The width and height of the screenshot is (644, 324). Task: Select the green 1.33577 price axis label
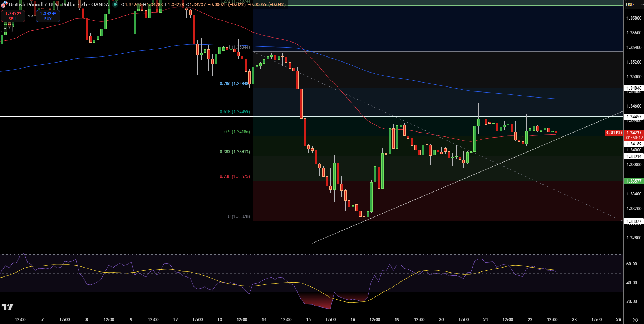634,181
